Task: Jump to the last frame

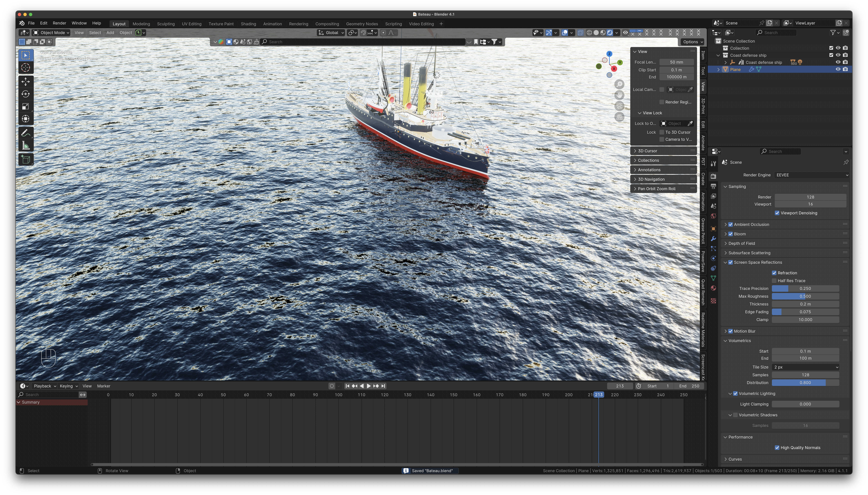Action: click(x=383, y=386)
